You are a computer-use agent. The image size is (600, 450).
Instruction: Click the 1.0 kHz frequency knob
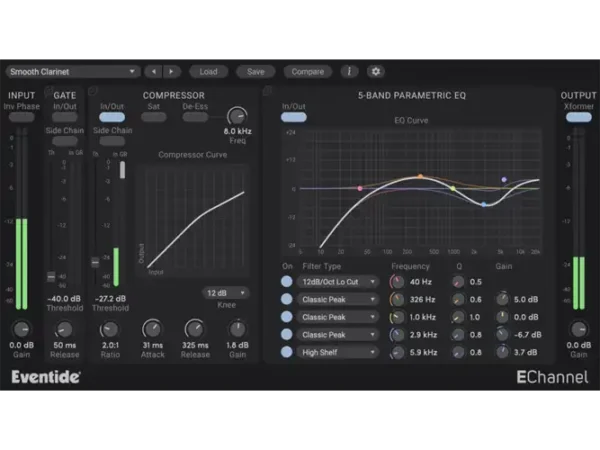point(398,317)
